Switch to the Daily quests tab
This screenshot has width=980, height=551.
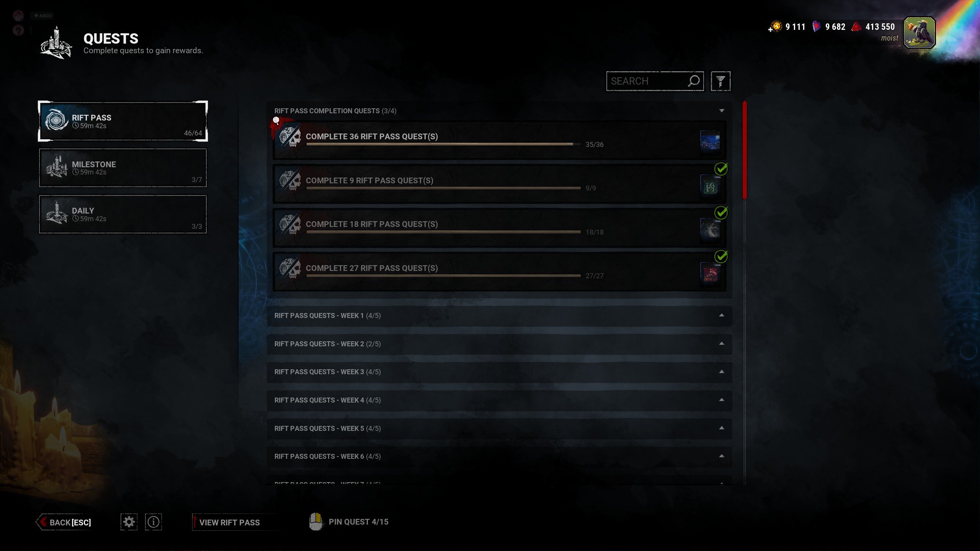click(x=123, y=214)
